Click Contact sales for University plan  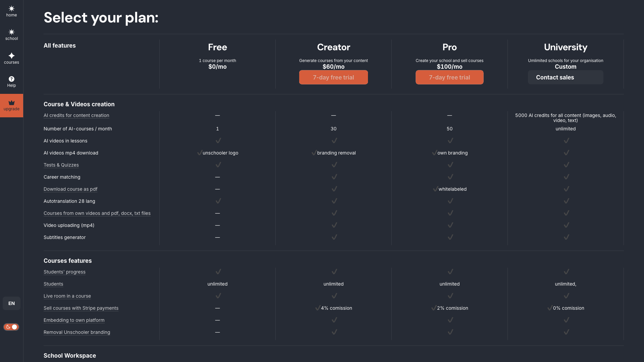pyautogui.click(x=565, y=77)
